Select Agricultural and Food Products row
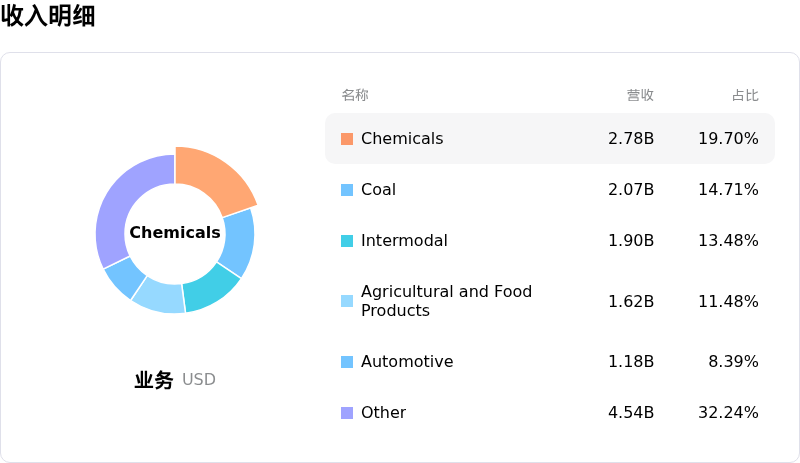800x463 pixels. pyautogui.click(x=550, y=301)
